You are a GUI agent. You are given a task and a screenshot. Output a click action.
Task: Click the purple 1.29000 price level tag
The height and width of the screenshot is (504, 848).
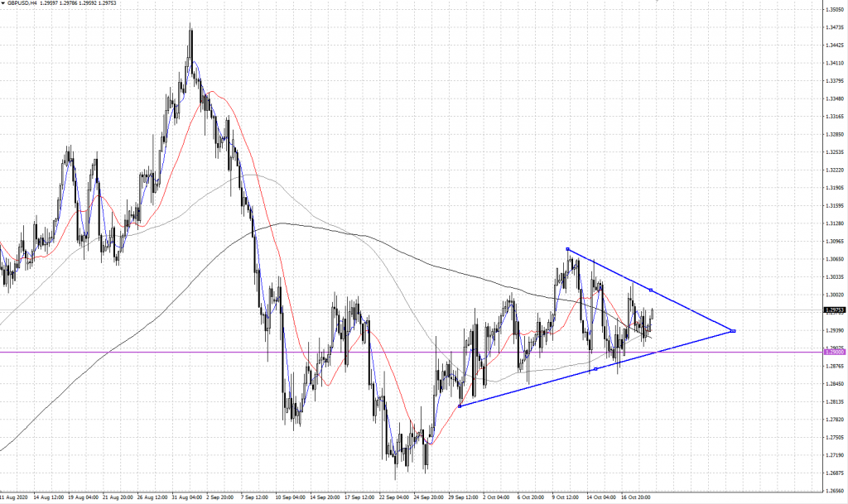[834, 353]
